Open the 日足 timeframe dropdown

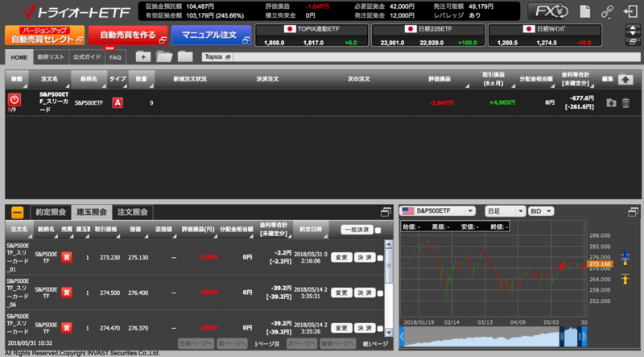click(505, 211)
